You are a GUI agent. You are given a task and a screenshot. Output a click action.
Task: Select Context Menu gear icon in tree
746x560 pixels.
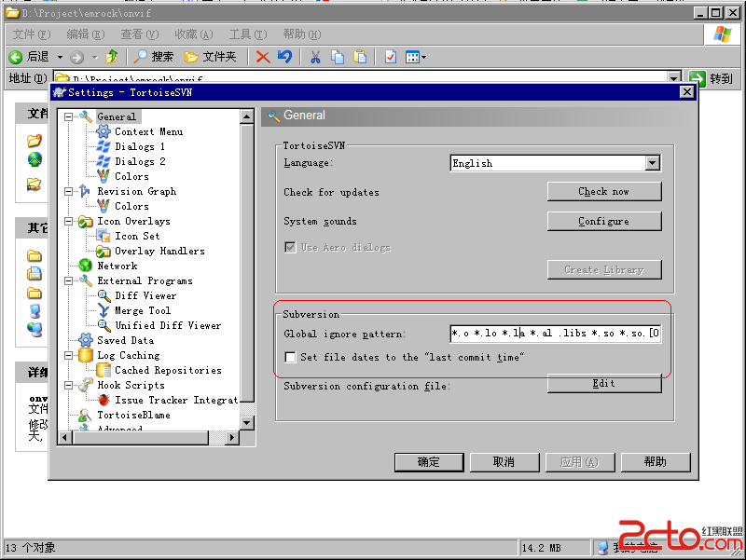tap(104, 131)
